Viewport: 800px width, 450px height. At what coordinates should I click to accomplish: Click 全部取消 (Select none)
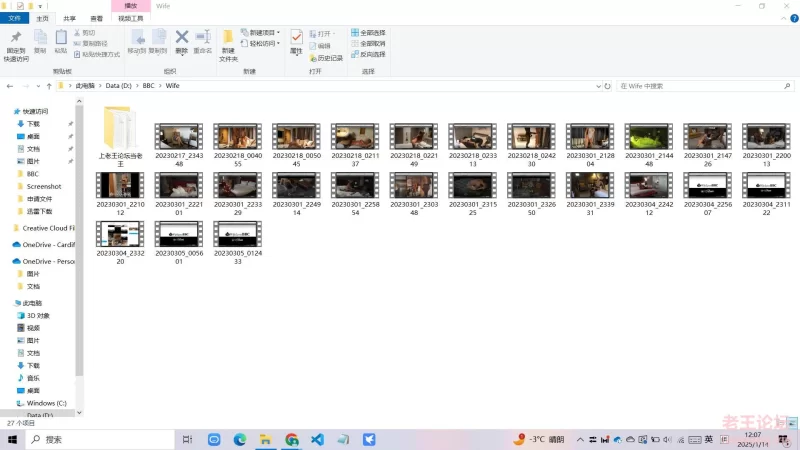(x=368, y=43)
